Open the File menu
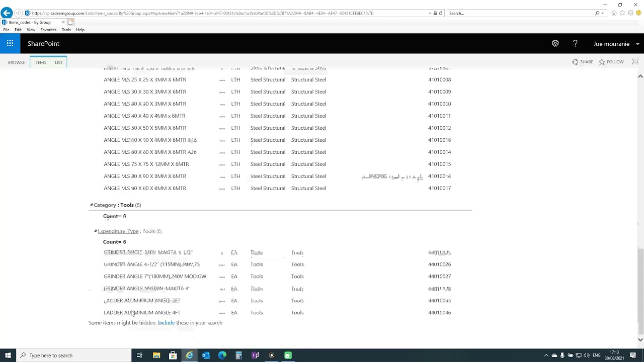 pos(6,30)
